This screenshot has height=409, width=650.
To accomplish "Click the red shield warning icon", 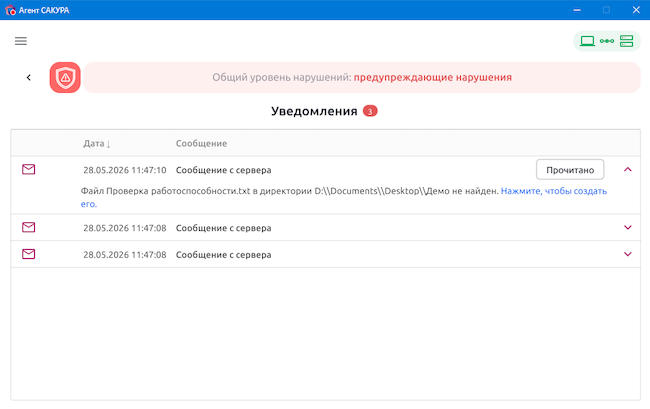I will [x=65, y=77].
